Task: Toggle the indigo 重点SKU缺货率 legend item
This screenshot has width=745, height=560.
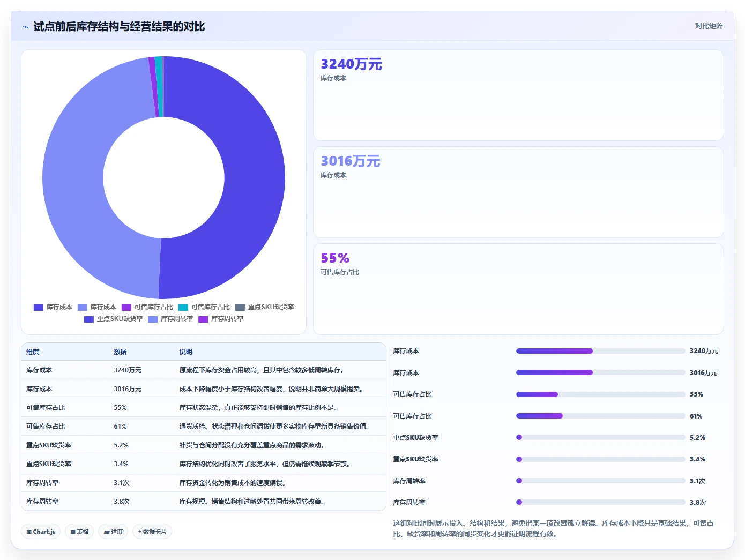Action: [x=114, y=319]
